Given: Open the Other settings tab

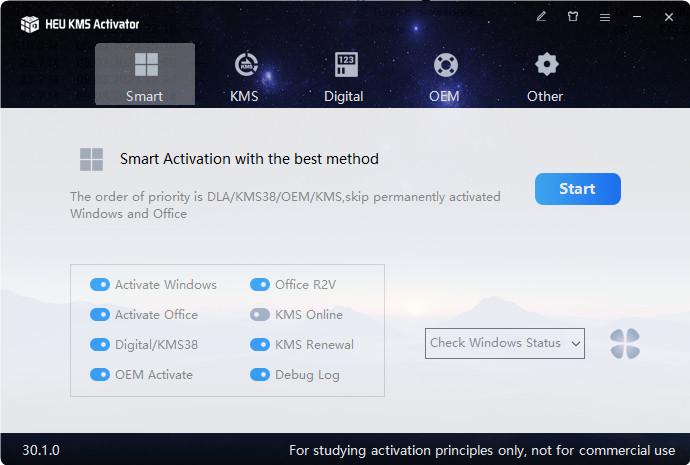Looking at the screenshot, I should [x=545, y=77].
